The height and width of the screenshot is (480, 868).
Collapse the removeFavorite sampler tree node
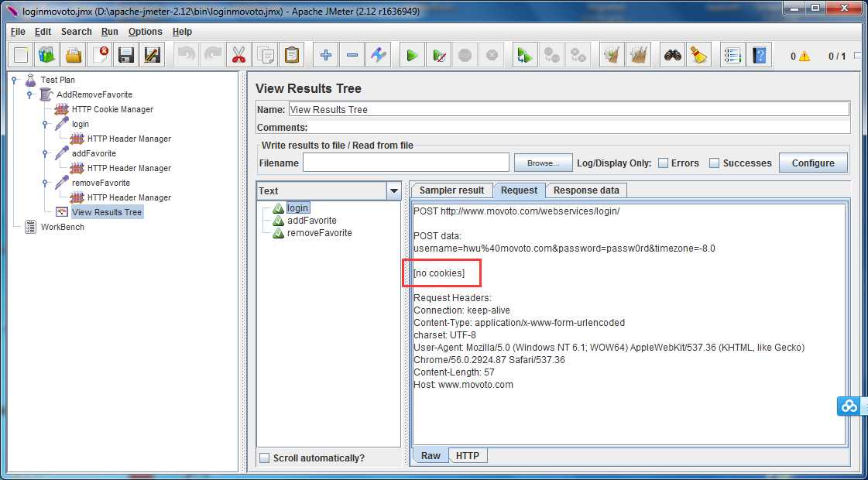pyautogui.click(x=46, y=183)
